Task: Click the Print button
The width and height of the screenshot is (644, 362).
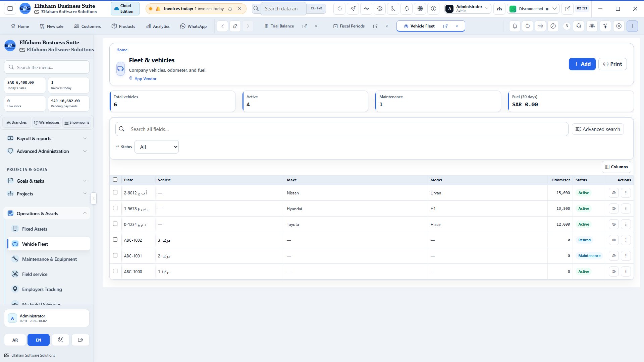Action: point(612,64)
